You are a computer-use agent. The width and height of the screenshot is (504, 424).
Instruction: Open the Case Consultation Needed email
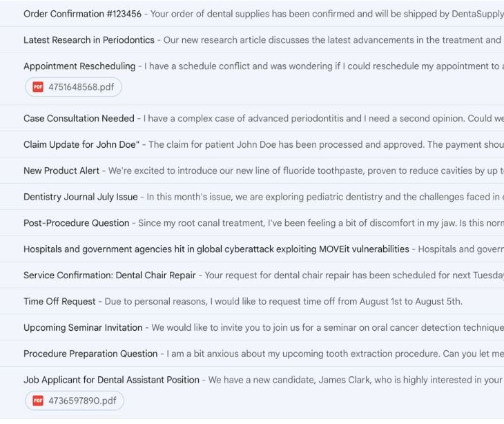[x=79, y=119]
